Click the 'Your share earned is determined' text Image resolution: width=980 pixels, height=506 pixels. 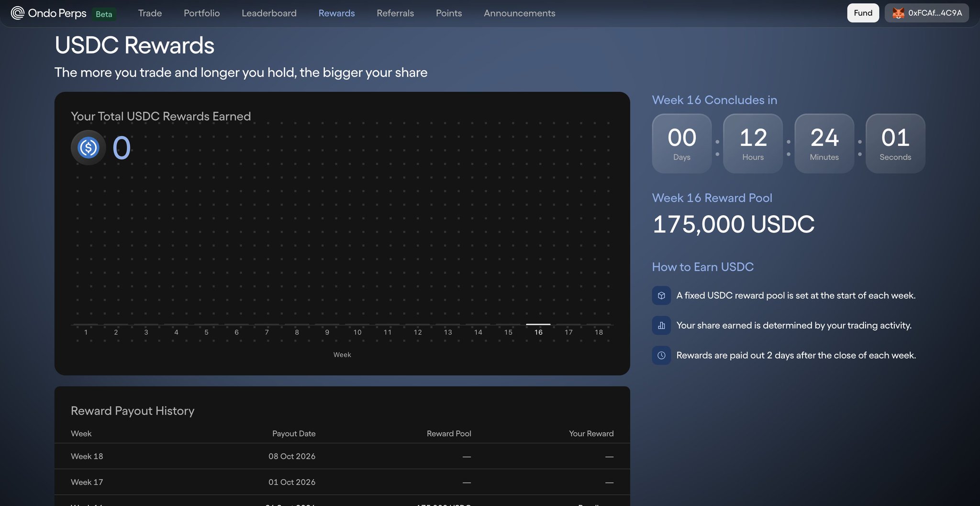[x=794, y=325]
